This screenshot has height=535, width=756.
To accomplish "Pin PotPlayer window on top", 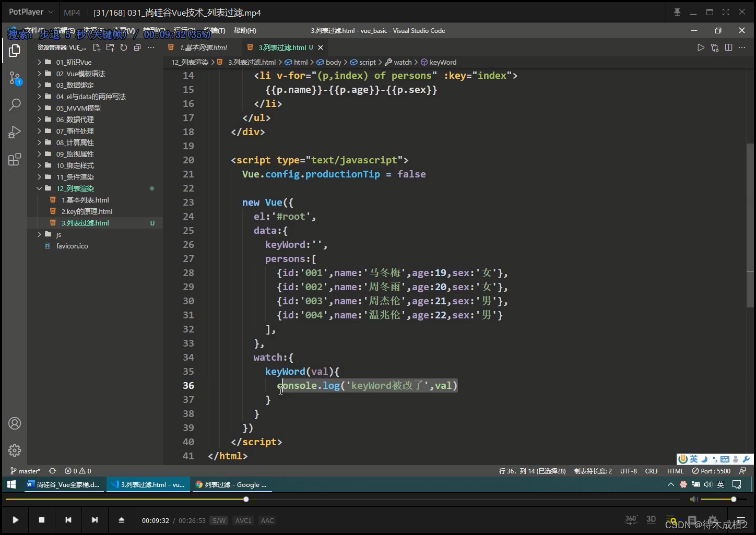I will 677,12.
